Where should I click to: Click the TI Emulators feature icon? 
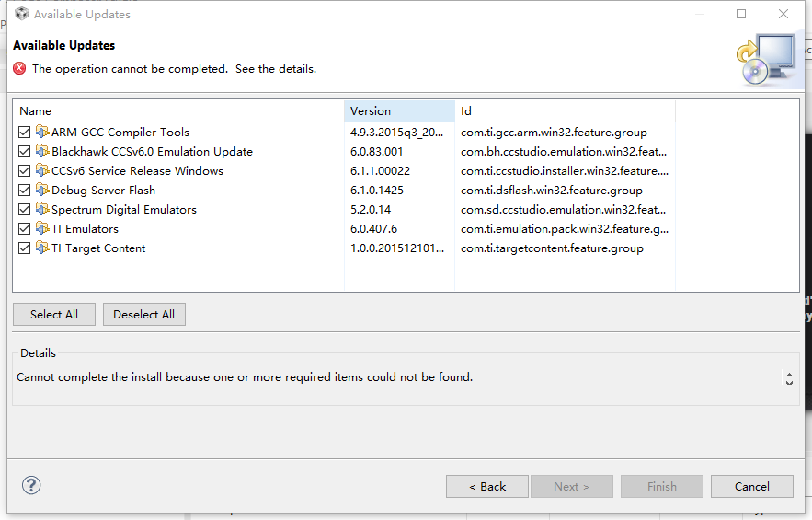click(42, 228)
